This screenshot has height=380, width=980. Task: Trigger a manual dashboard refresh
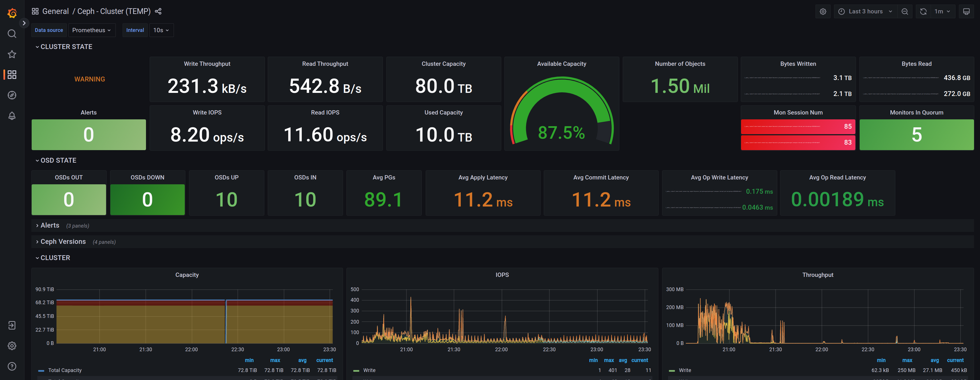click(x=923, y=11)
